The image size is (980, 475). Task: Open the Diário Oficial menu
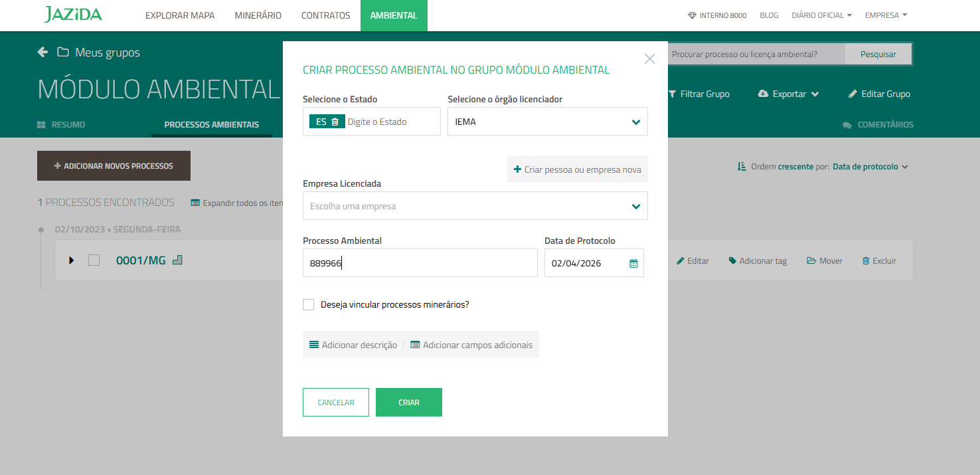pyautogui.click(x=821, y=15)
